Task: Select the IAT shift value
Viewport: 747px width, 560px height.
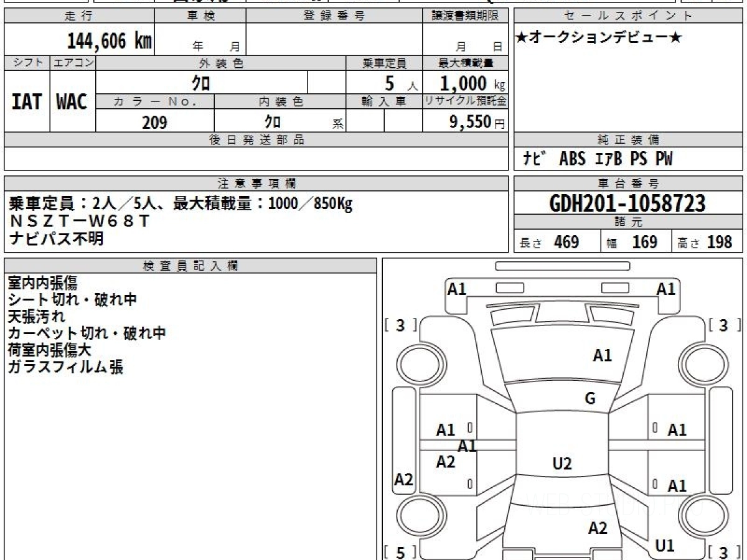Action: tap(27, 102)
